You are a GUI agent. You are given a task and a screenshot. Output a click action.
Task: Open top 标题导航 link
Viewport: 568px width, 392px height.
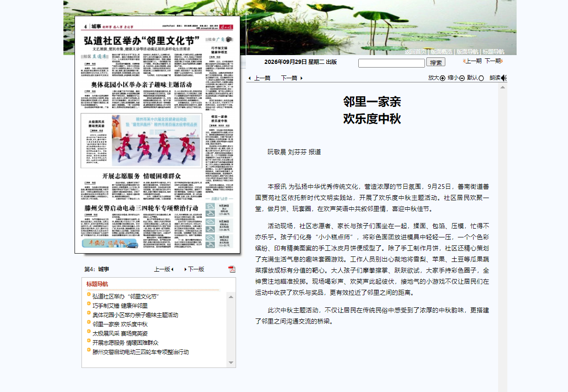click(x=493, y=52)
